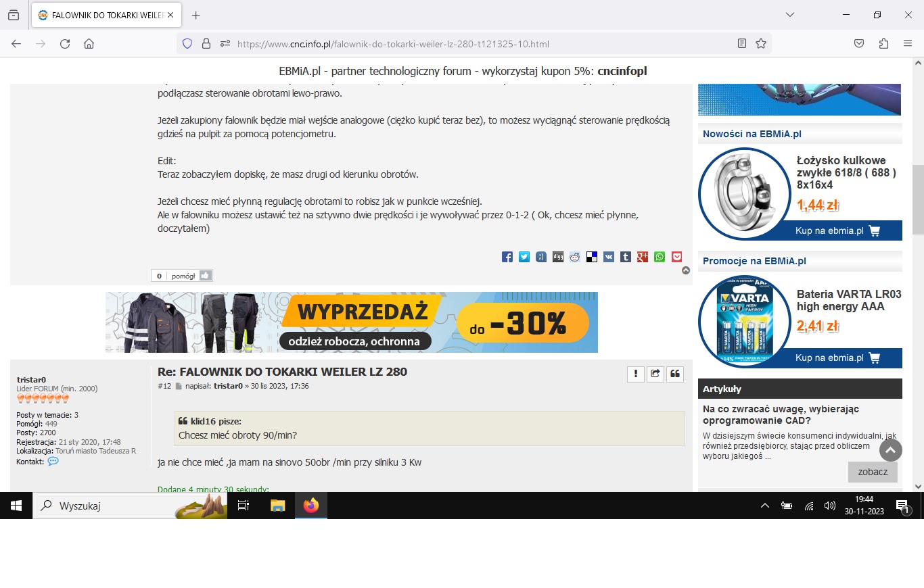Open Task View on the taskbar
The height and width of the screenshot is (588, 924).
[x=244, y=506]
